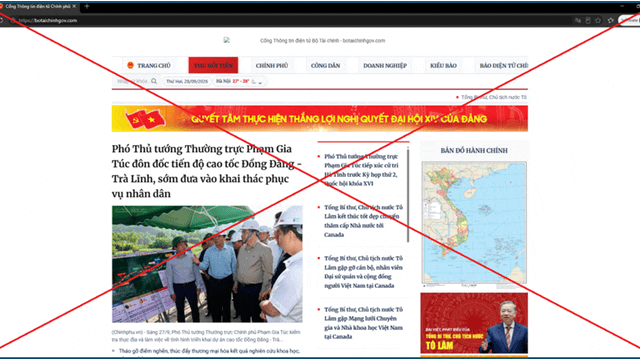
Task: Click the scrolling headline ticker Tổng Bí thư
Action: 493,97
